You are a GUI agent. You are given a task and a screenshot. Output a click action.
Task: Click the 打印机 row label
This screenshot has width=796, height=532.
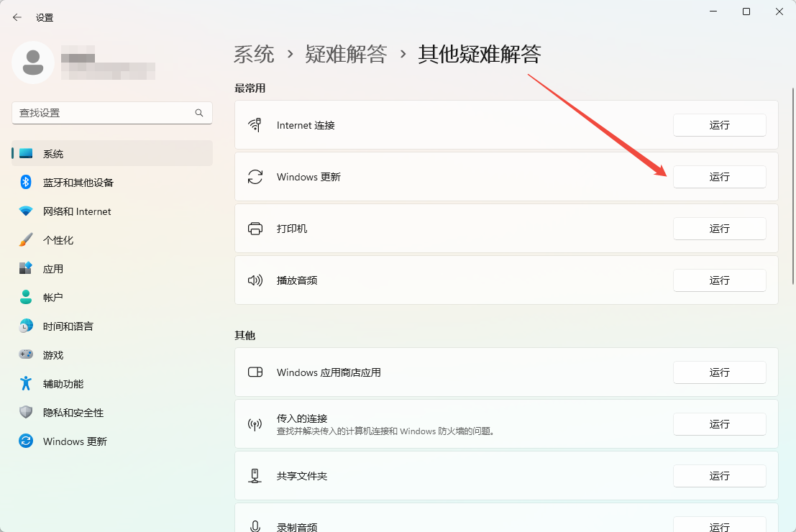(x=292, y=229)
